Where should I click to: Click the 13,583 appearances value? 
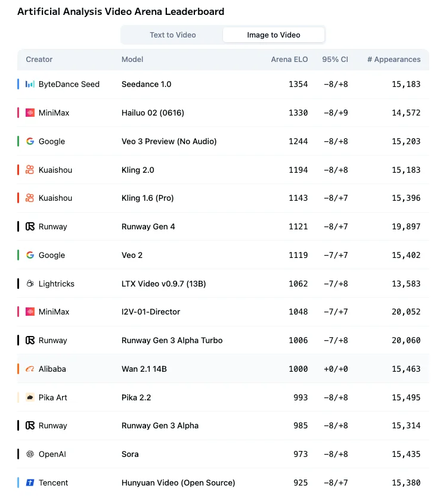point(406,284)
